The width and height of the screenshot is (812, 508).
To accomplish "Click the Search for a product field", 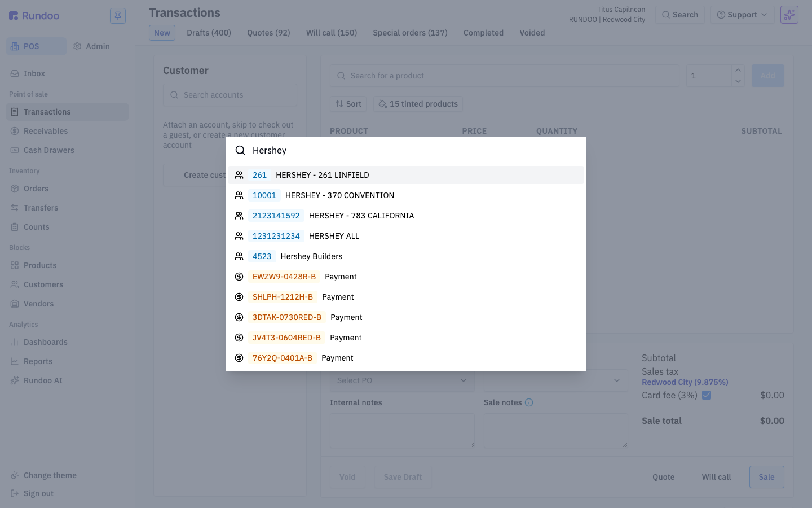I will [x=505, y=76].
